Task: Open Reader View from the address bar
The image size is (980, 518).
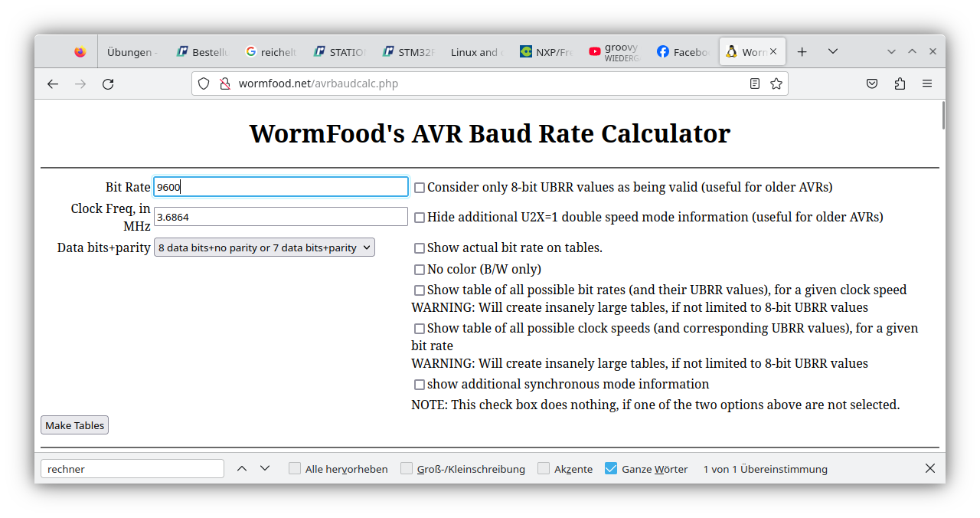Action: [x=754, y=84]
